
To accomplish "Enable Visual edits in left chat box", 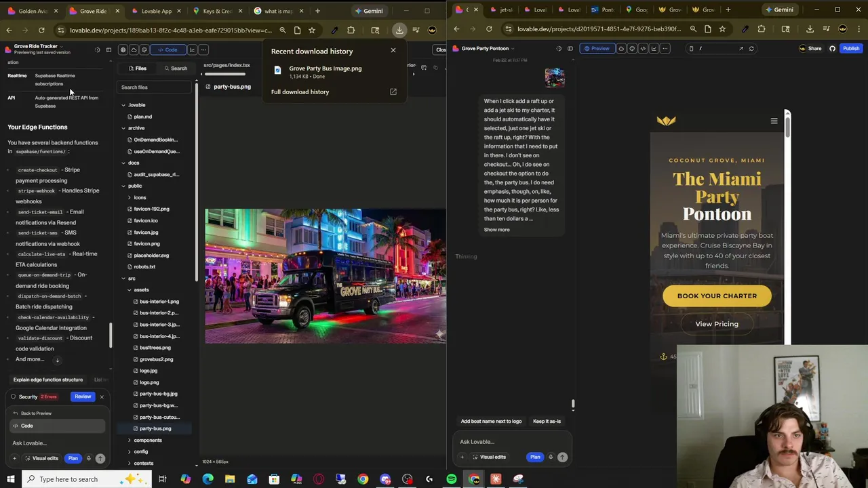I will [41, 459].
